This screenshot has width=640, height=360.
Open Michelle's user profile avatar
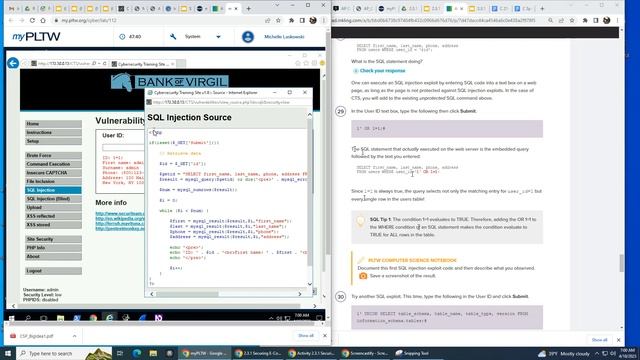coord(248,37)
